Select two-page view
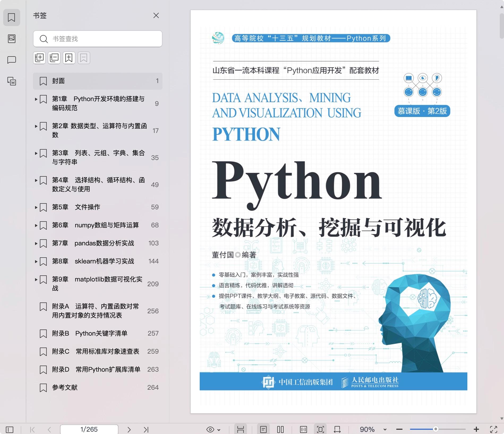 pos(280,429)
